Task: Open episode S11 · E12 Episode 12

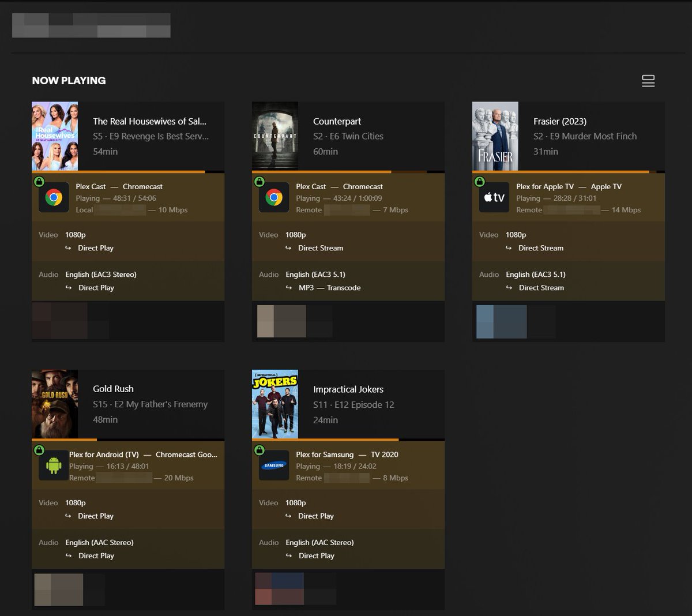Action: click(x=353, y=405)
